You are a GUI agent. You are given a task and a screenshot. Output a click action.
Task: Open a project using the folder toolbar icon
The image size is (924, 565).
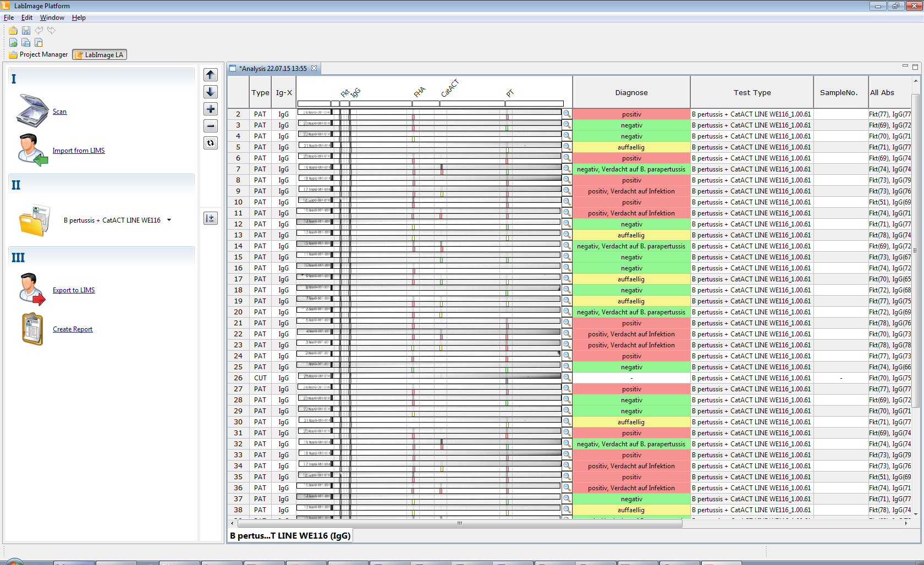(x=13, y=30)
